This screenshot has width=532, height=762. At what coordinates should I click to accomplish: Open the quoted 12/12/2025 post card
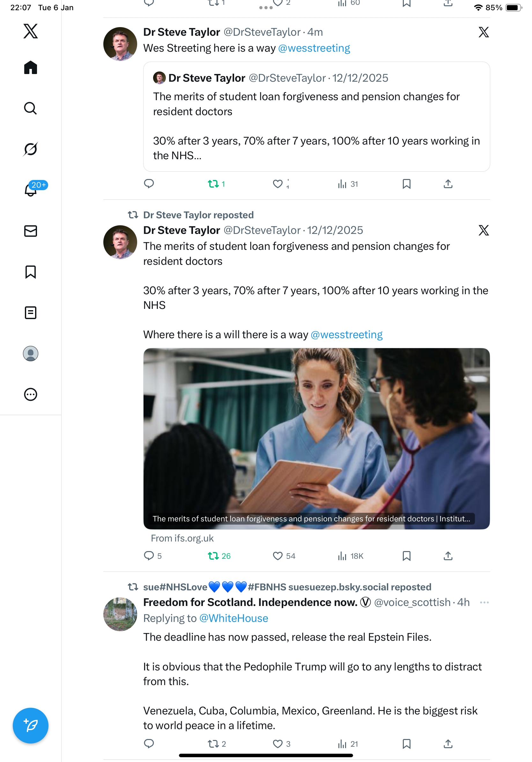tap(316, 117)
